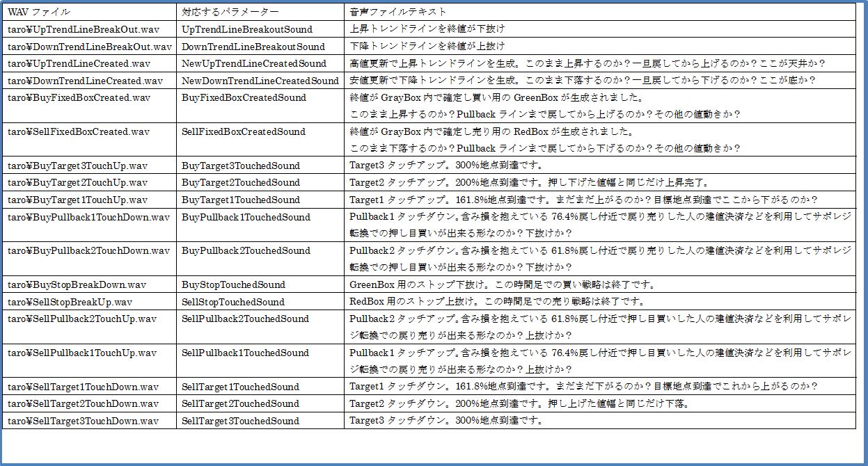The width and height of the screenshot is (868, 466).
Task: Select the '音声ファイルテキスト' header cell
Action: point(599,12)
